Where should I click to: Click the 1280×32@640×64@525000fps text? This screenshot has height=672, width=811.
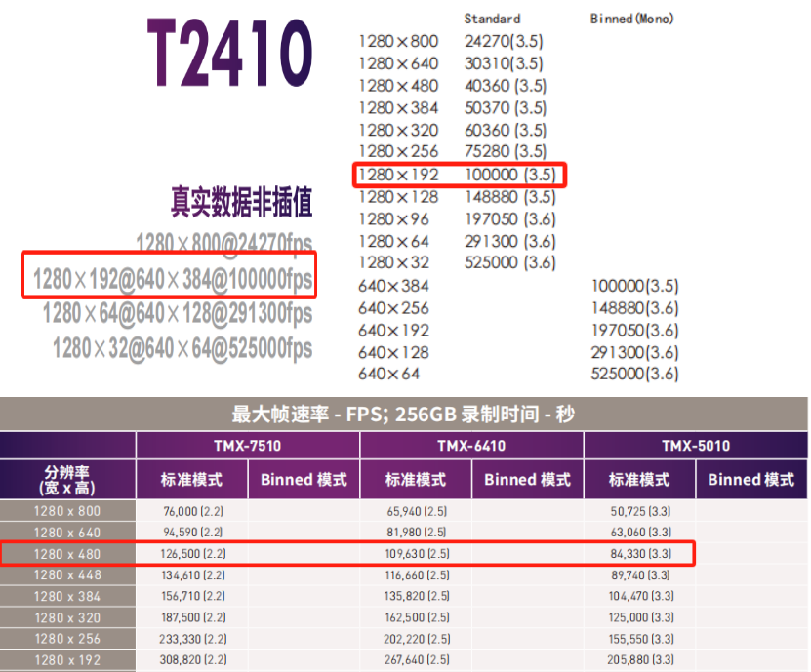coord(182,348)
